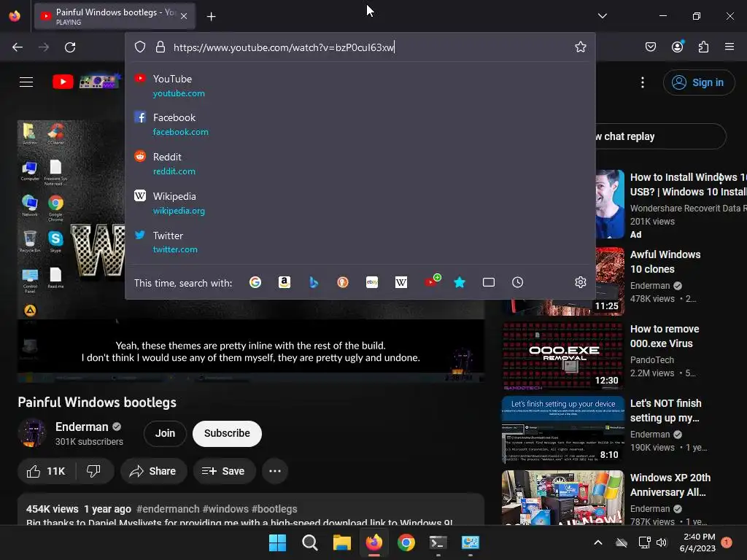The image size is (747, 560).
Task: Click the Firefox View icon in the tab bar
Action: 15,16
